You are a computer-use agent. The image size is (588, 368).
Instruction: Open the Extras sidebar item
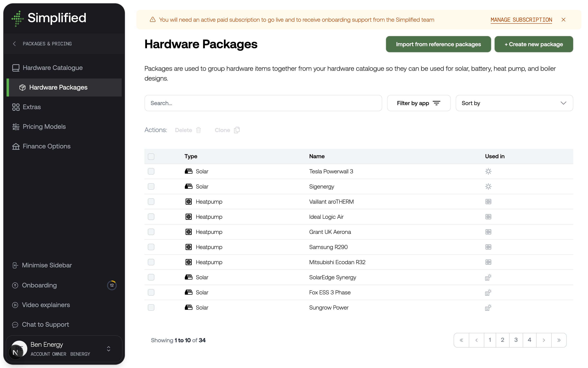pos(64,107)
